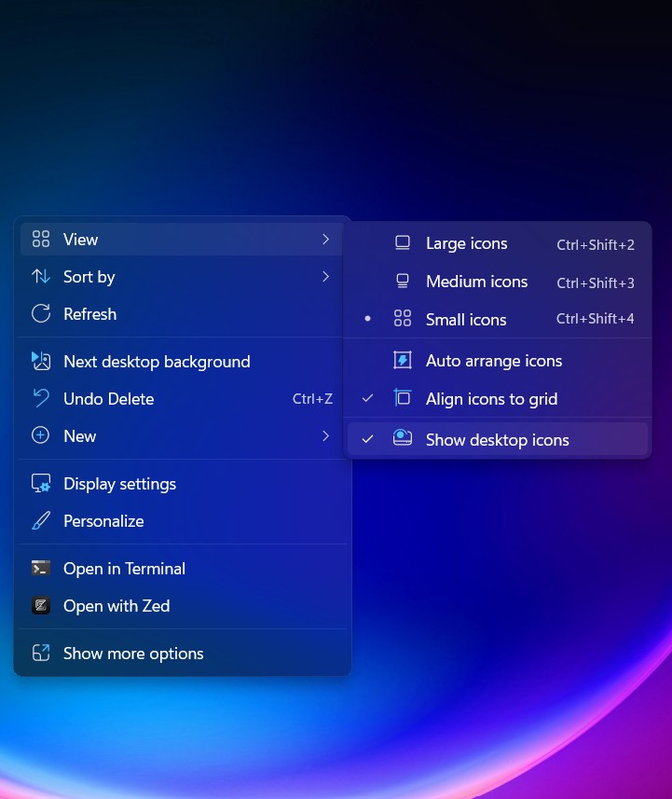
Task: Choose Next desktop background
Action: [183, 362]
